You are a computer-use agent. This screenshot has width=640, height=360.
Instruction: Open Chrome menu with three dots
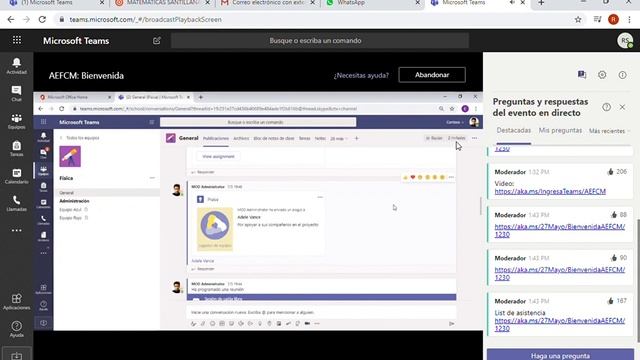629,20
